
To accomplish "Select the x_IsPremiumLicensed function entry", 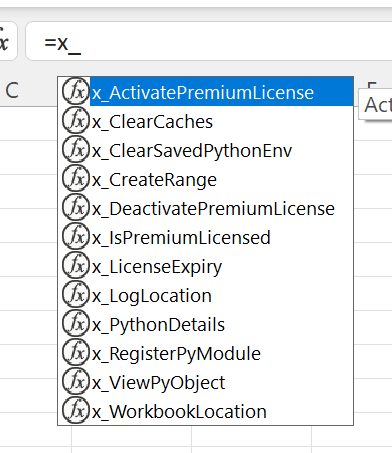I will pos(206,237).
